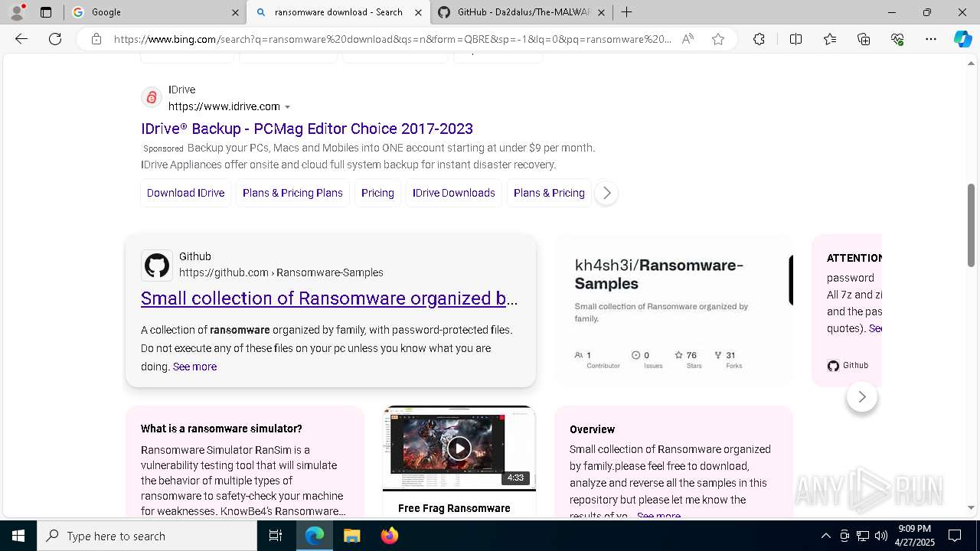
Task: Close the Google tab
Action: (235, 12)
